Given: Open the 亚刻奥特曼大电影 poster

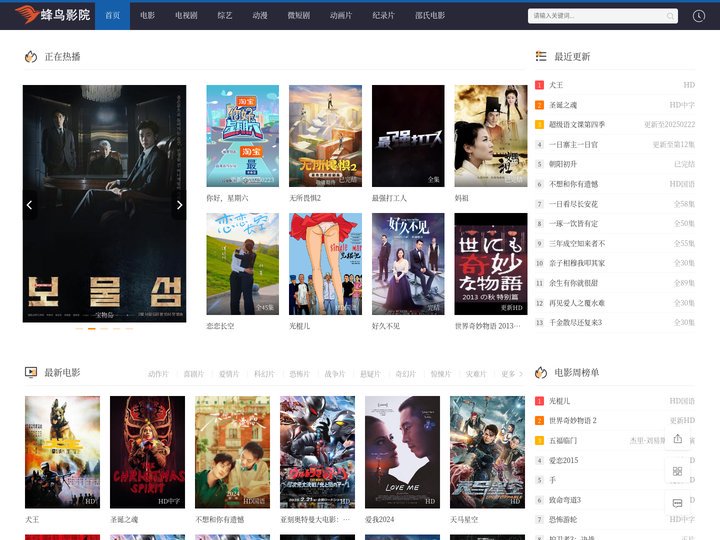Looking at the screenshot, I should 317,452.
